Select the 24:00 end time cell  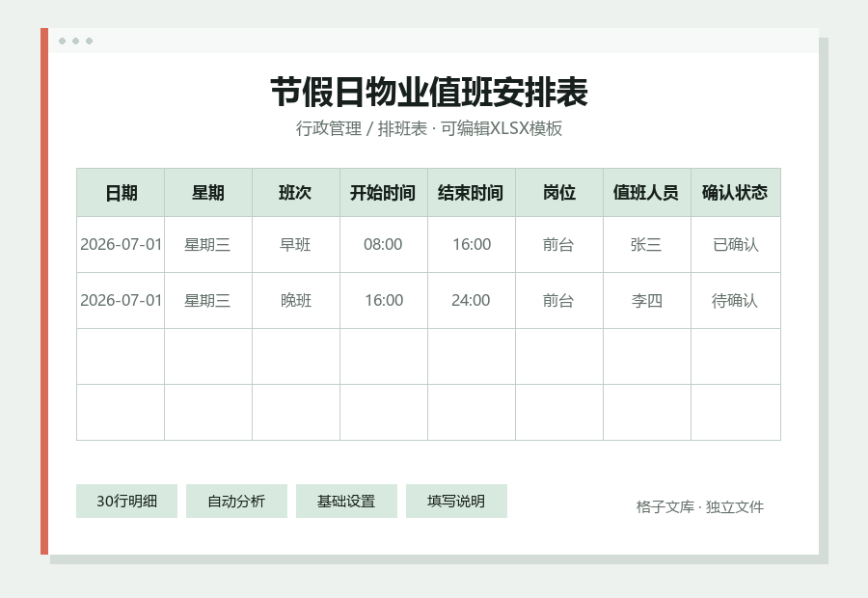(471, 300)
